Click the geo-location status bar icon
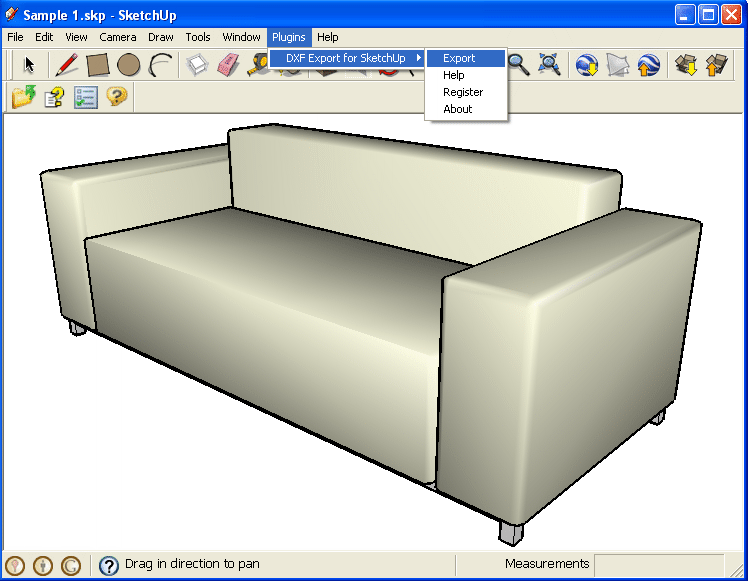Screen dimensions: 748x581 [x=15, y=565]
